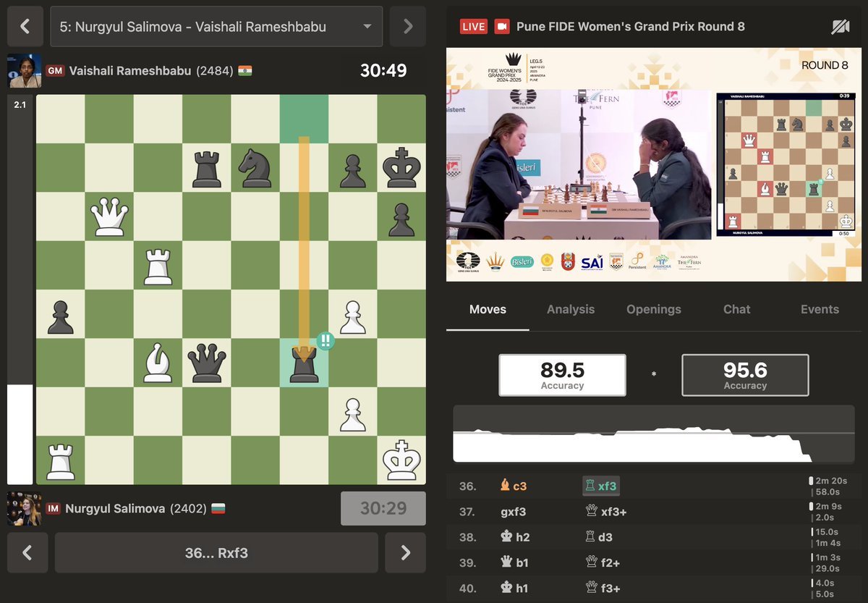The width and height of the screenshot is (868, 603).
Task: Step back one move below the board
Action: [27, 553]
